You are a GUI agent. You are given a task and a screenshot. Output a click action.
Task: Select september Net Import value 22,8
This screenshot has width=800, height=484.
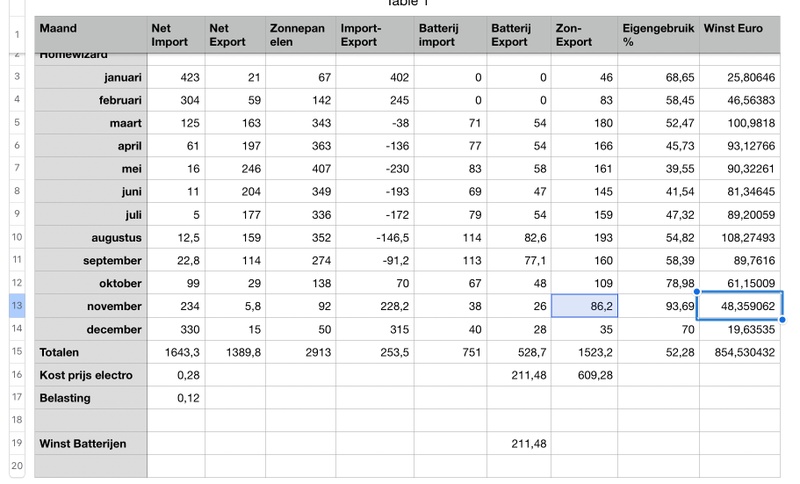coord(176,260)
